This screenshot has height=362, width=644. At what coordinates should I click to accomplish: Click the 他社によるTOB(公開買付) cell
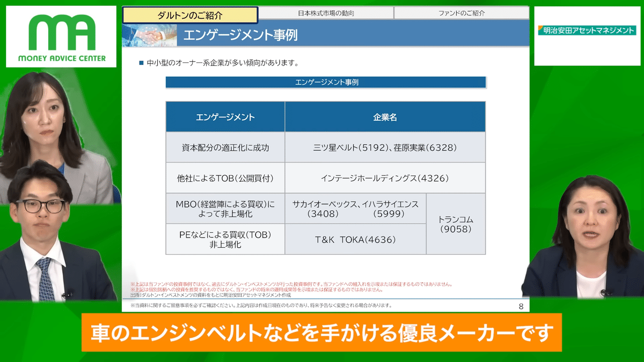pyautogui.click(x=225, y=178)
